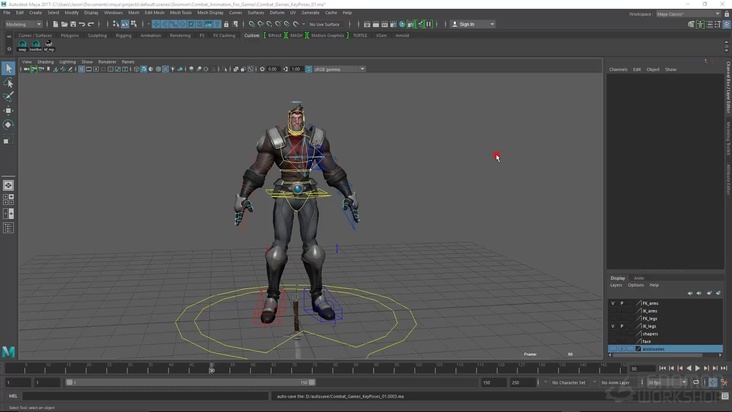732x412 pixels.
Task: Switch to the Rigging shelf tab
Action: point(123,35)
